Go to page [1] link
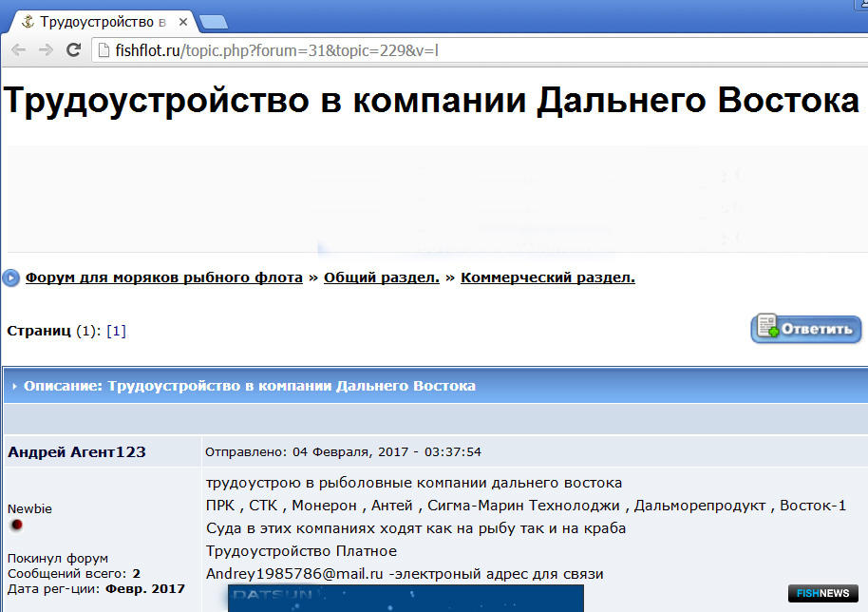868x612 pixels. click(x=116, y=331)
